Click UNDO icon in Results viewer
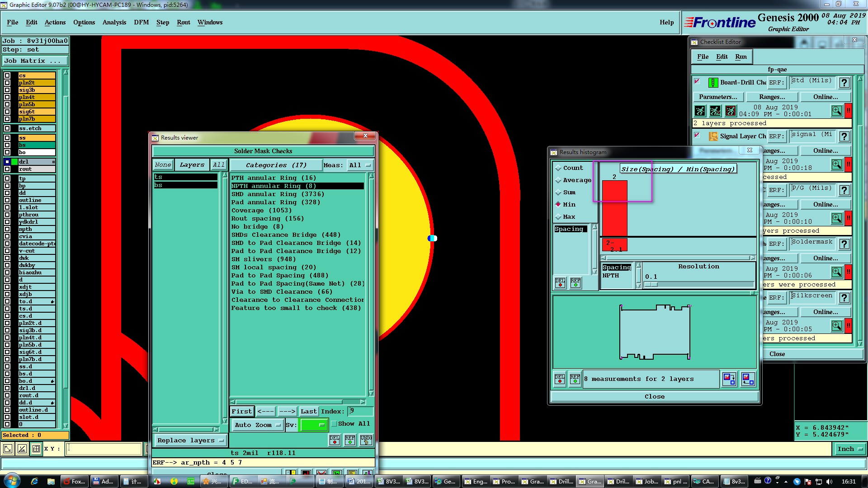Screen dimensions: 868x488 [366, 440]
